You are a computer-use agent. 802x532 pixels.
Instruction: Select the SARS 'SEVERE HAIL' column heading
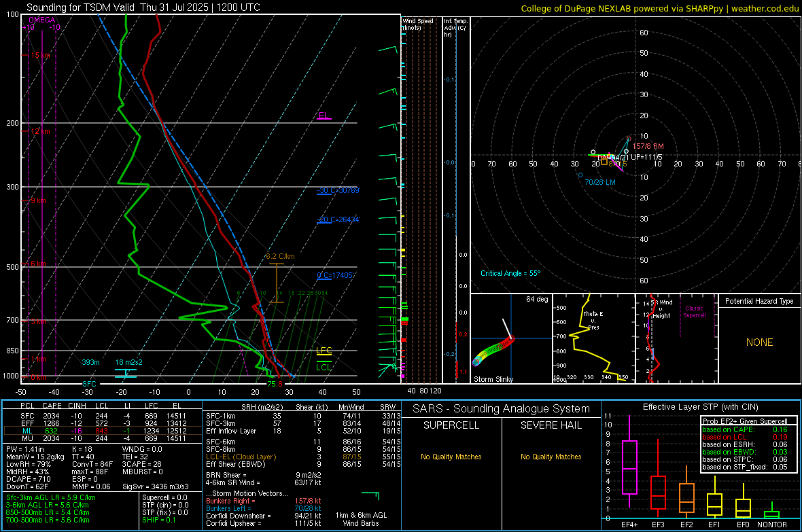[x=551, y=425]
